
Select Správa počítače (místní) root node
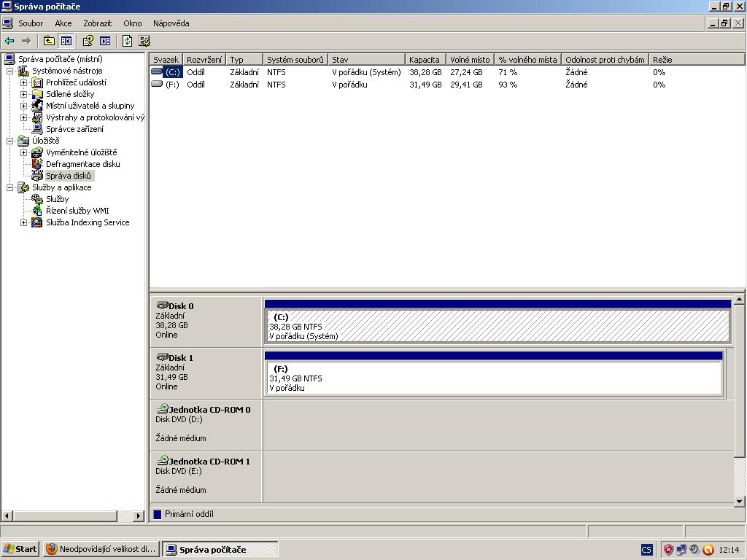[x=60, y=59]
